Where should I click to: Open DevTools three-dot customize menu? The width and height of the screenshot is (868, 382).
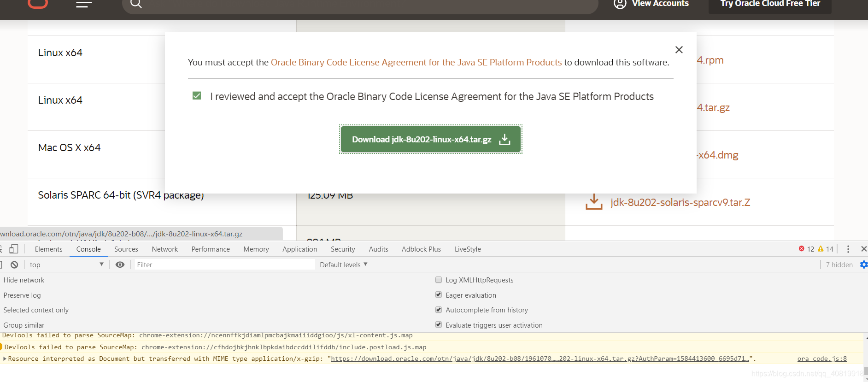pyautogui.click(x=848, y=249)
